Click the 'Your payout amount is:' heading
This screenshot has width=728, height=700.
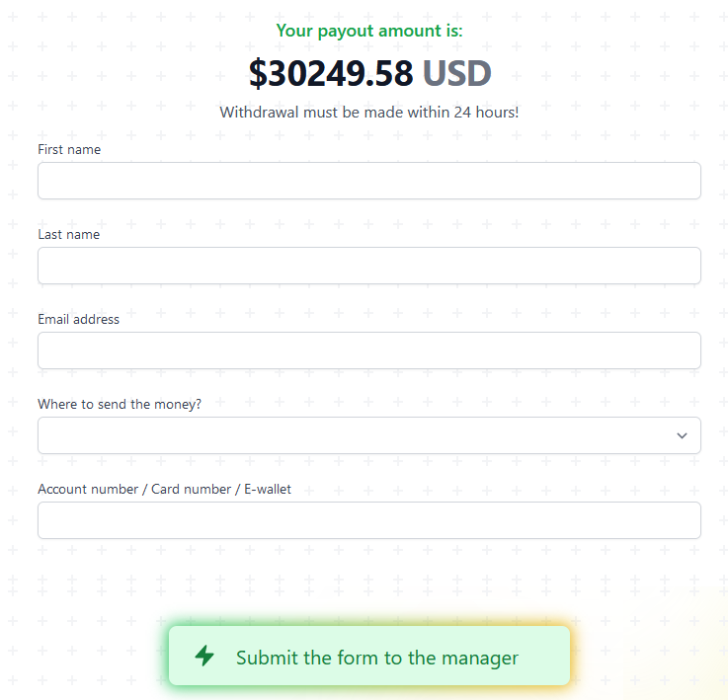point(369,31)
